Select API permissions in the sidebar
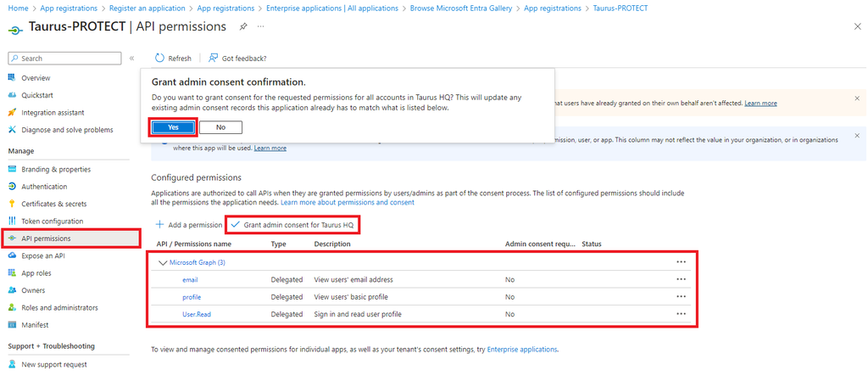 [70, 239]
